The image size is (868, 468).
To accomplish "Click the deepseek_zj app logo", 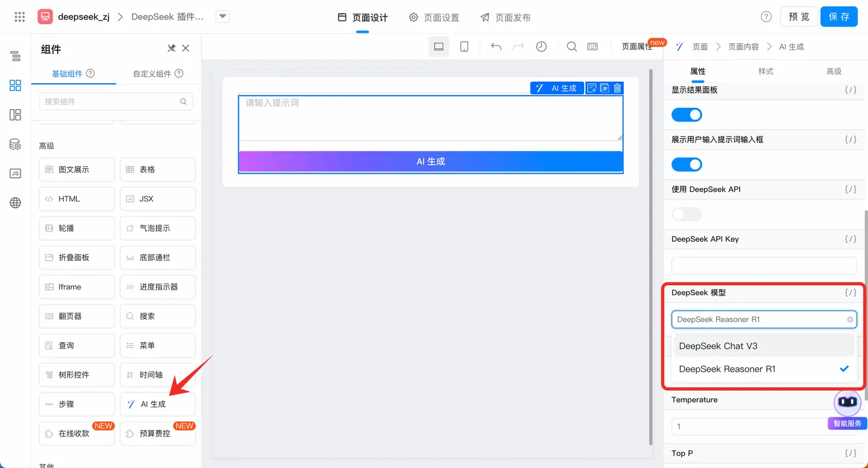I will tap(45, 17).
